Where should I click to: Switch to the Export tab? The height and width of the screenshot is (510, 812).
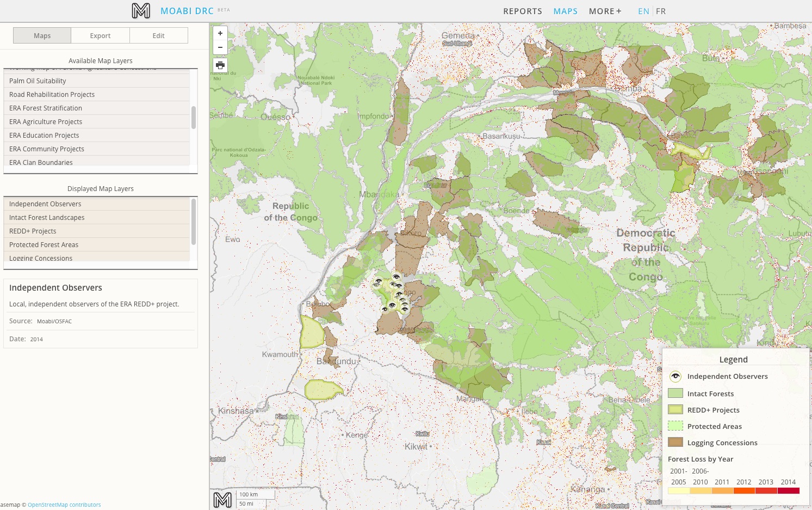point(100,36)
